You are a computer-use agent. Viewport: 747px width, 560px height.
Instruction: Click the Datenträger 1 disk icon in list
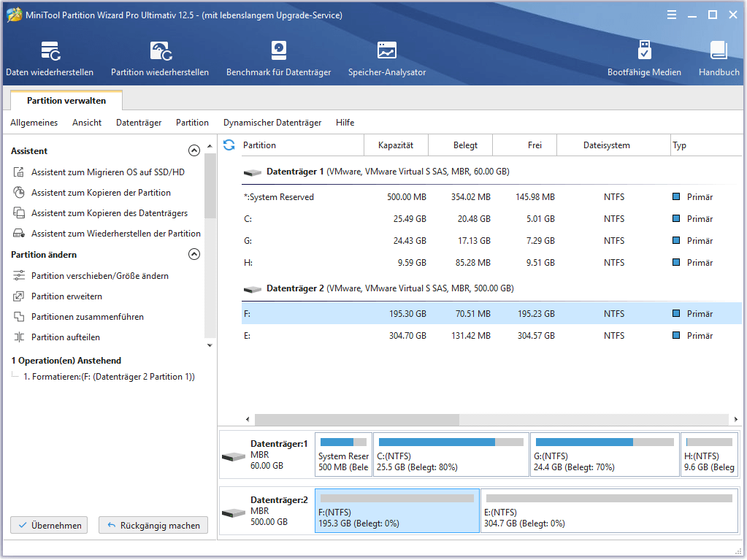coord(253,172)
